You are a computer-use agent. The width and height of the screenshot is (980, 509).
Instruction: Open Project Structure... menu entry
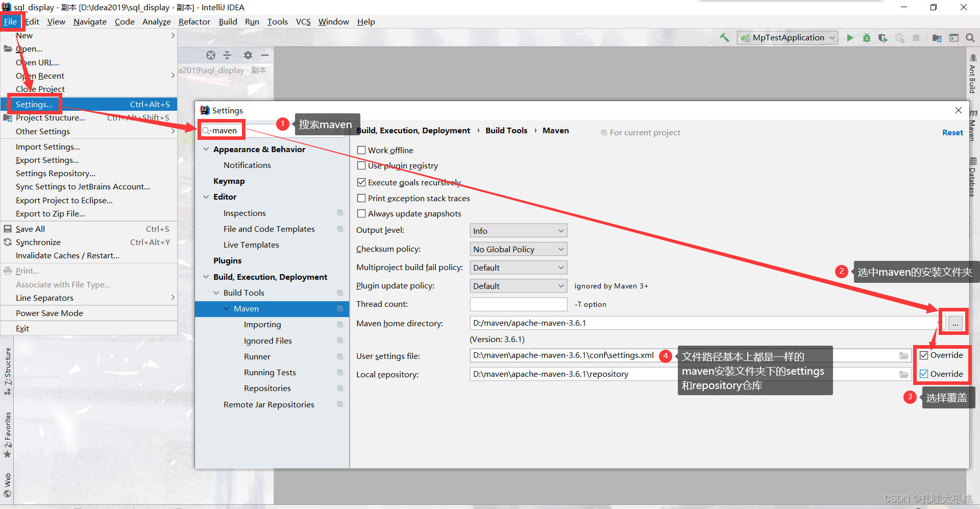89,118
